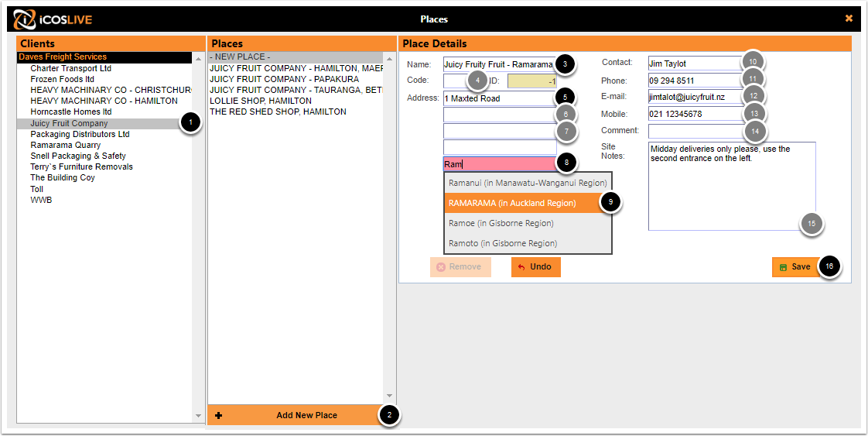
Task: Click the Site Notes text area
Action: pos(732,186)
